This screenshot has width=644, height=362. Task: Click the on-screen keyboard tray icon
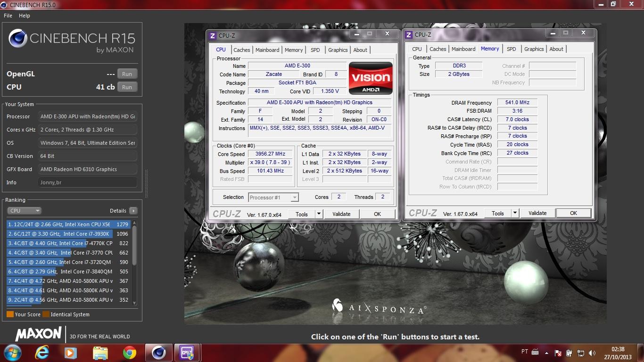click(535, 352)
